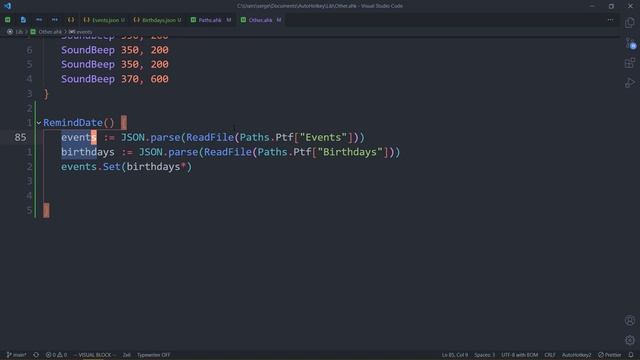
Task: Click Paths.Ptf on the events line
Action: tap(266, 137)
